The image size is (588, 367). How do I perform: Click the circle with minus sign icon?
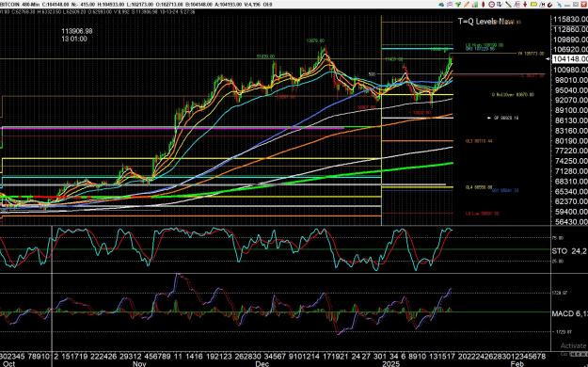[492, 5]
